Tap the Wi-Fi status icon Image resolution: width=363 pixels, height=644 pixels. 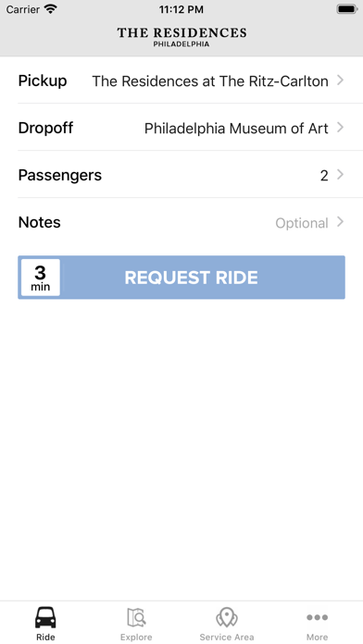point(51,8)
